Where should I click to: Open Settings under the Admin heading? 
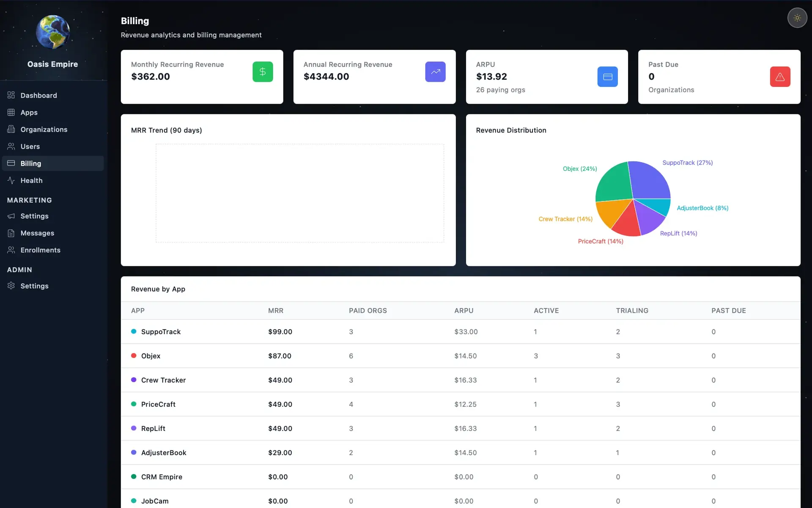click(x=53, y=286)
